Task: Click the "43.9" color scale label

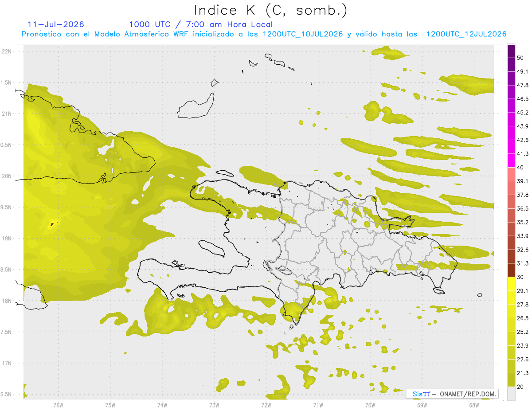Action: point(523,126)
